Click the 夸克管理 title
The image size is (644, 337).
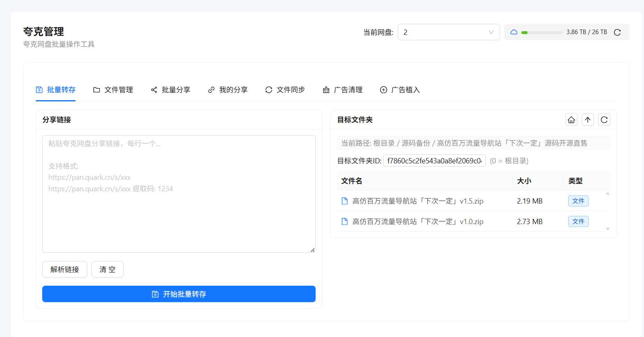(43, 32)
